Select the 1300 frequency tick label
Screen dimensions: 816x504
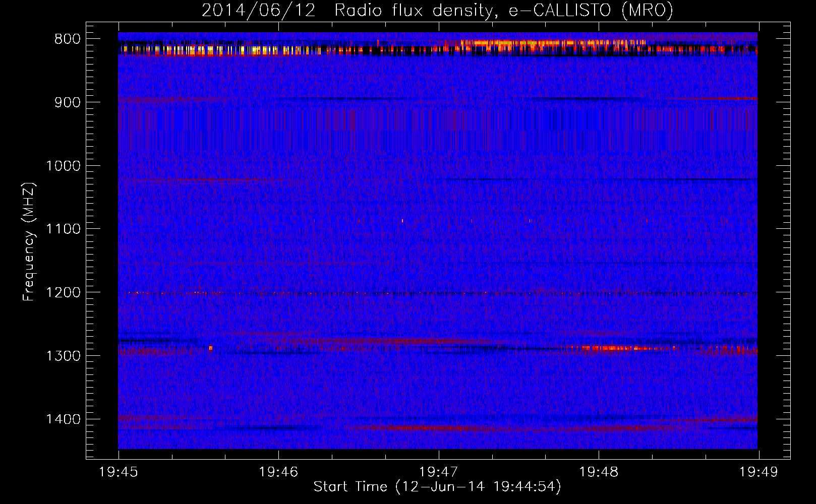click(63, 356)
